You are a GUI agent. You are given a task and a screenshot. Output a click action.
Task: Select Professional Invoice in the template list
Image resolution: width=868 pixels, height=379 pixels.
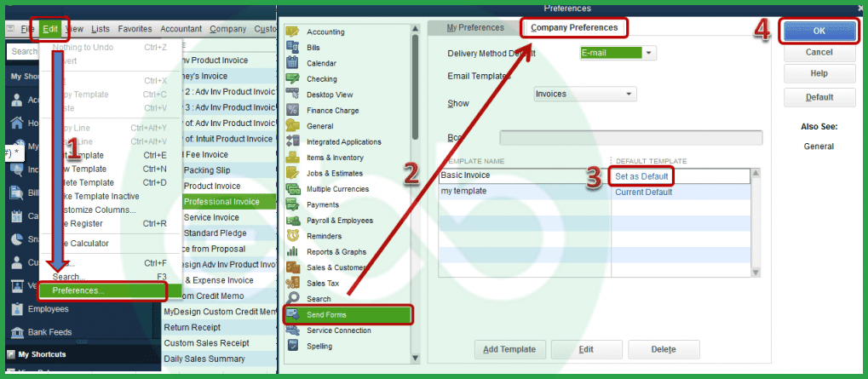(x=221, y=201)
